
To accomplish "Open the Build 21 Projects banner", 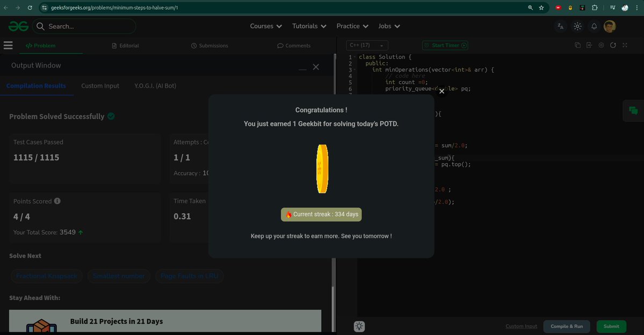I will coord(165,321).
